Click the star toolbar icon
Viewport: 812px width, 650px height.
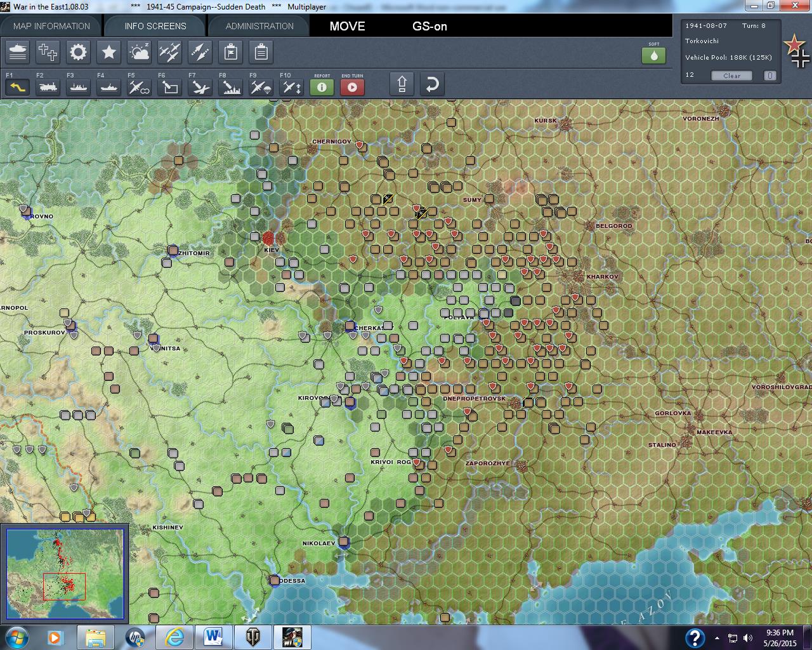[109, 52]
